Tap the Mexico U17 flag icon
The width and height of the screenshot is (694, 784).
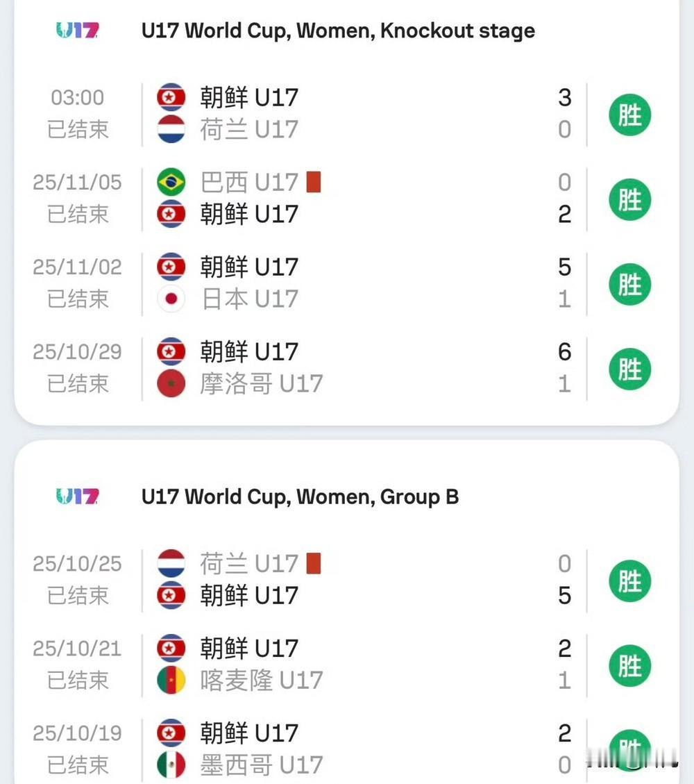171,765
